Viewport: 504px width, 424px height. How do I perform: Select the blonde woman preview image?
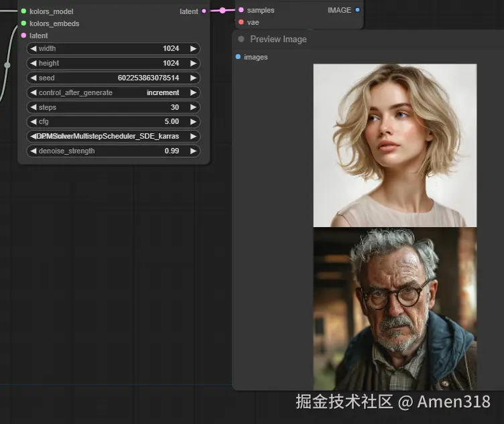coord(395,145)
